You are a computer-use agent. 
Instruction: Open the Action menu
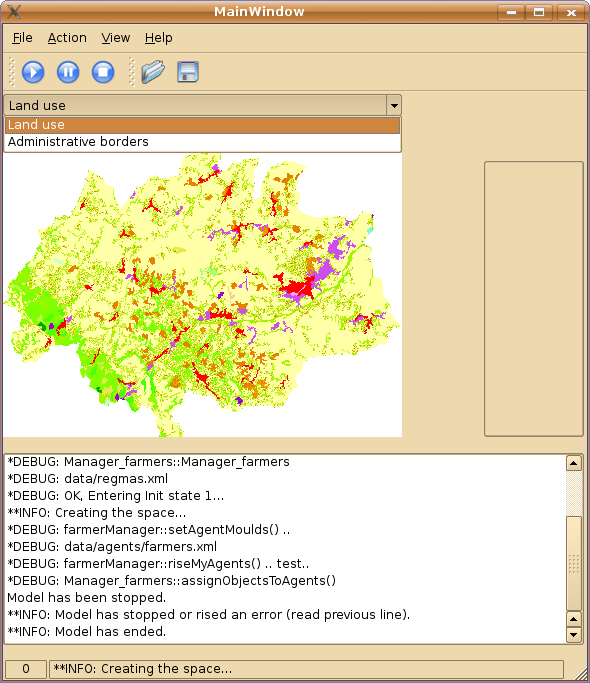coord(67,38)
